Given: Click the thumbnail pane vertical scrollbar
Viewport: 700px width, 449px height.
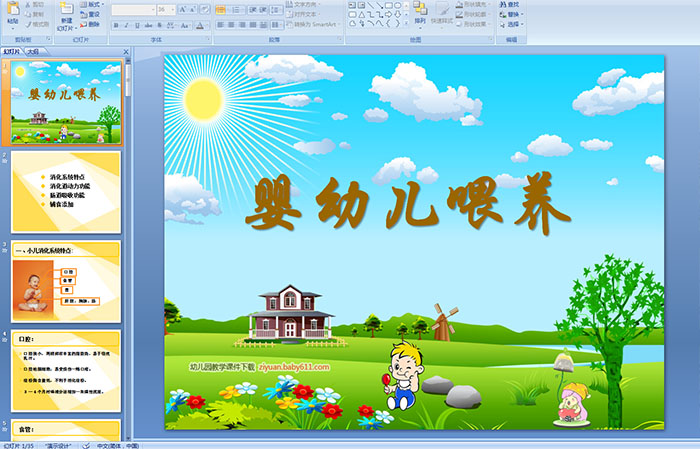Looking at the screenshot, I should [x=128, y=248].
